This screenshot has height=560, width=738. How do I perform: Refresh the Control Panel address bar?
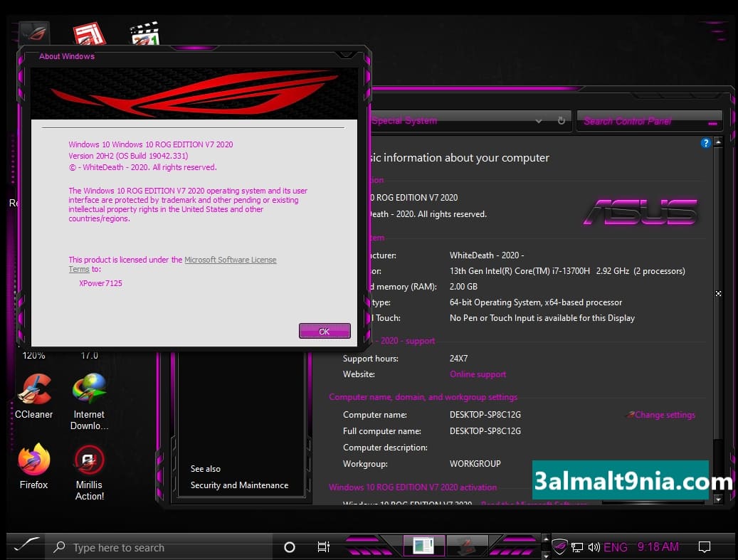[561, 120]
